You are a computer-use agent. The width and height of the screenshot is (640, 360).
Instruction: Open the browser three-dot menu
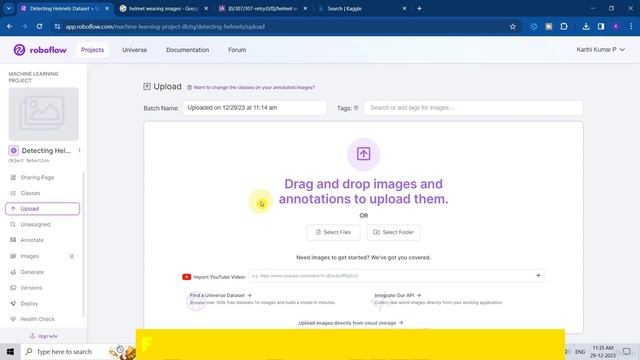(631, 27)
